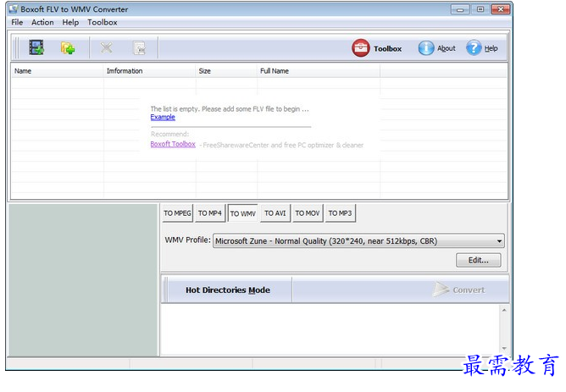Maximize the Boxoft converter window
Viewport: 566px width, 392px height.
(x=480, y=9)
